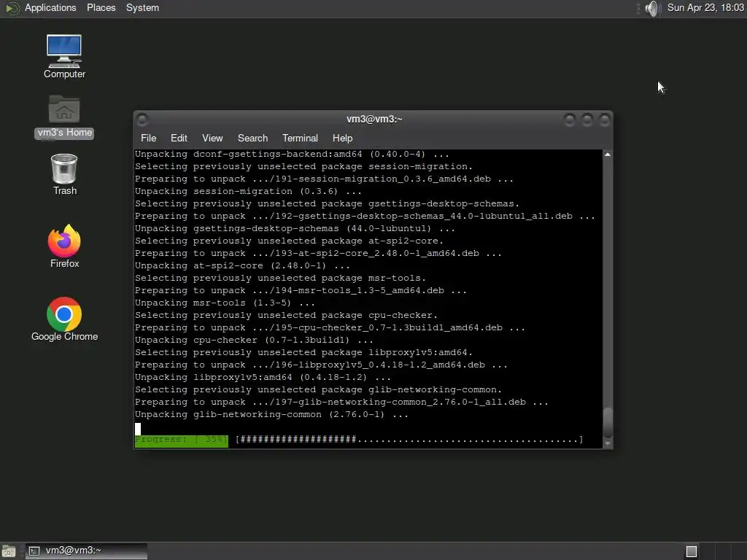
Task: Open the terminal Search menu
Action: click(252, 138)
